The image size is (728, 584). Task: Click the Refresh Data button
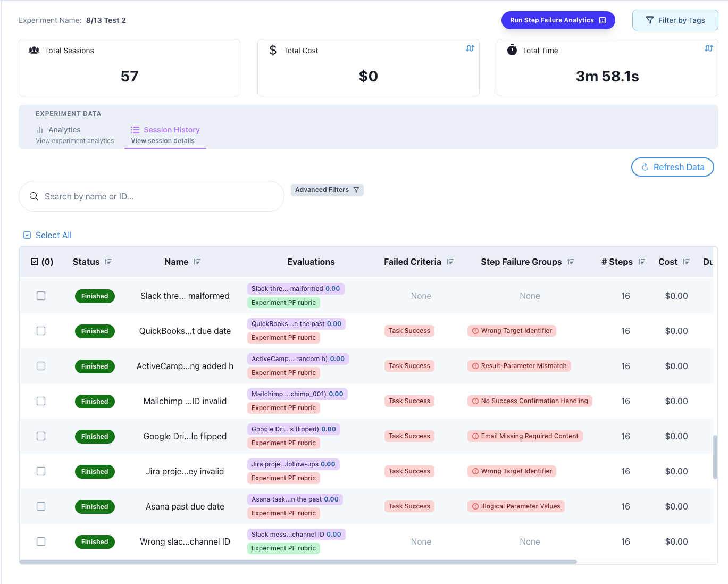click(672, 167)
